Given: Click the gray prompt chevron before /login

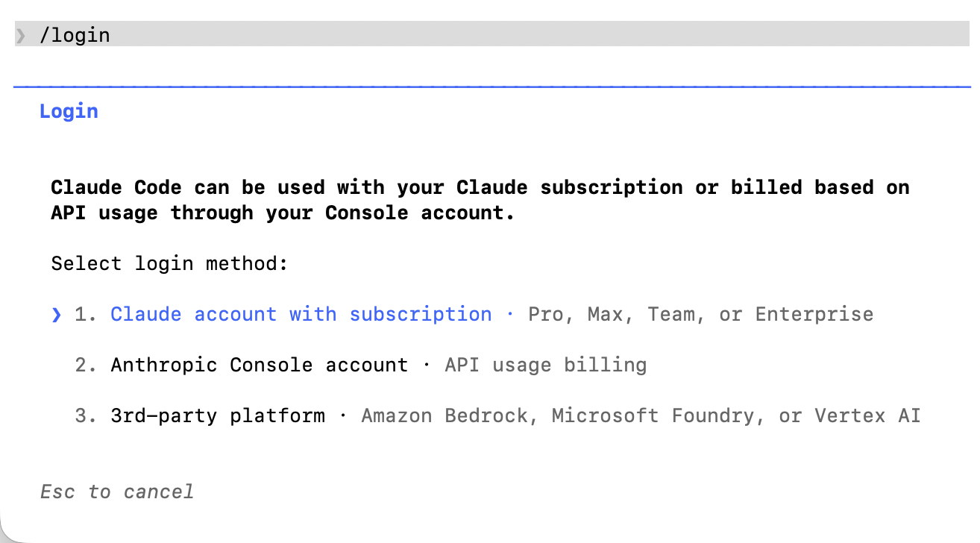Looking at the screenshot, I should point(21,35).
